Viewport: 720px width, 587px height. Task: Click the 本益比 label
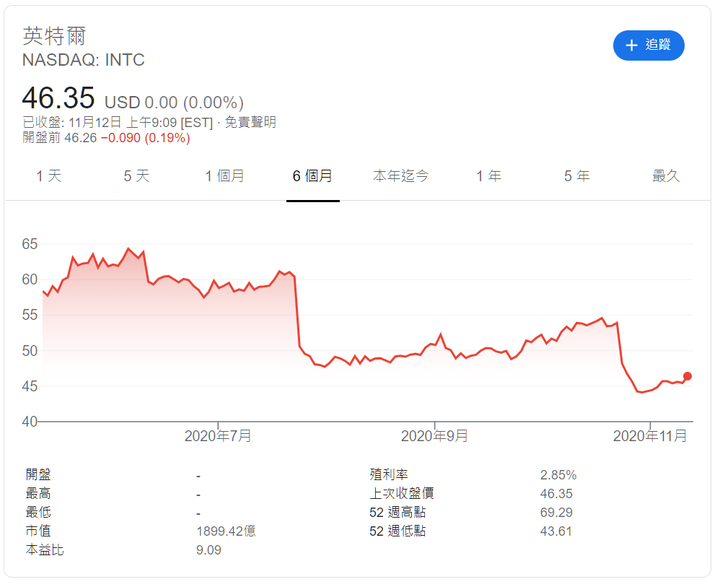(x=45, y=550)
